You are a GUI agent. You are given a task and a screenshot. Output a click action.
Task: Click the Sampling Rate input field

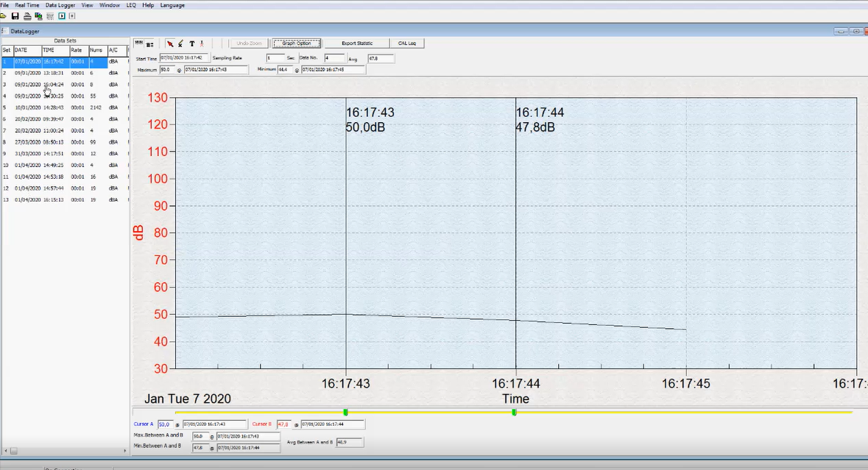(275, 57)
